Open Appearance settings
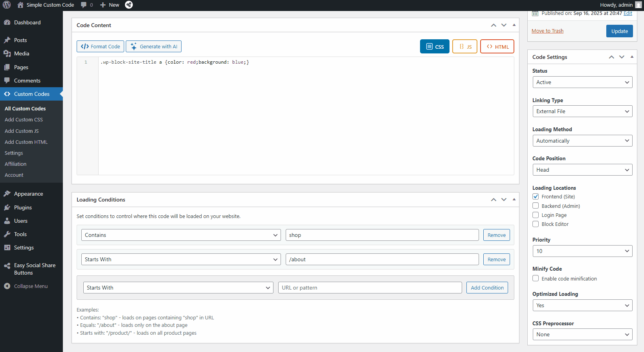This screenshot has height=352, width=644. [x=31, y=194]
